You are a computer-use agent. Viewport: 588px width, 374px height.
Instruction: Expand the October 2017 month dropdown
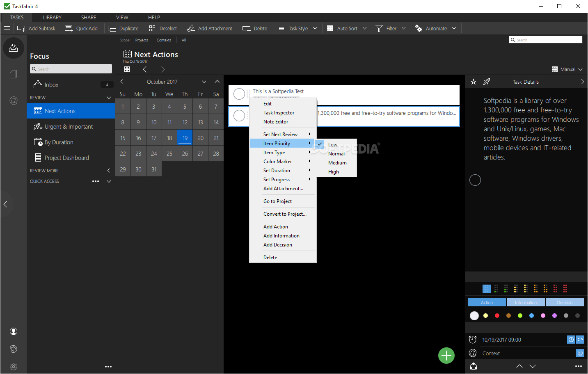[204, 82]
